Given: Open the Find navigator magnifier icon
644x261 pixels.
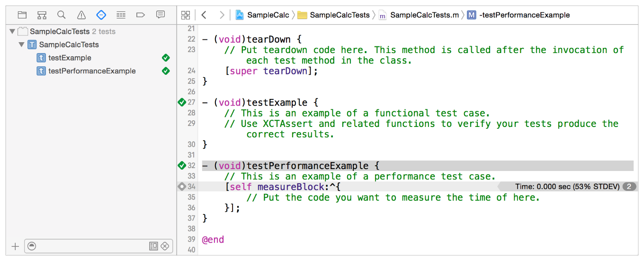Looking at the screenshot, I should [62, 15].
